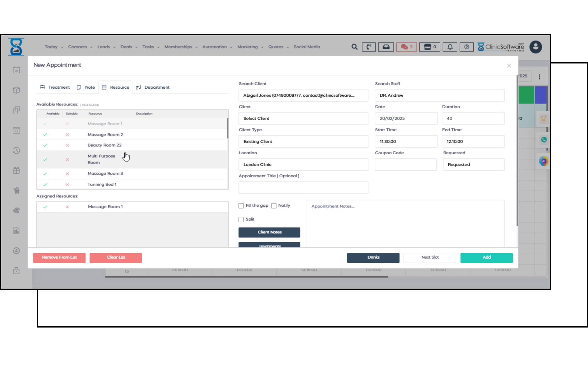Open chat messages with 3 badge
This screenshot has width=588, height=368.
tap(406, 47)
